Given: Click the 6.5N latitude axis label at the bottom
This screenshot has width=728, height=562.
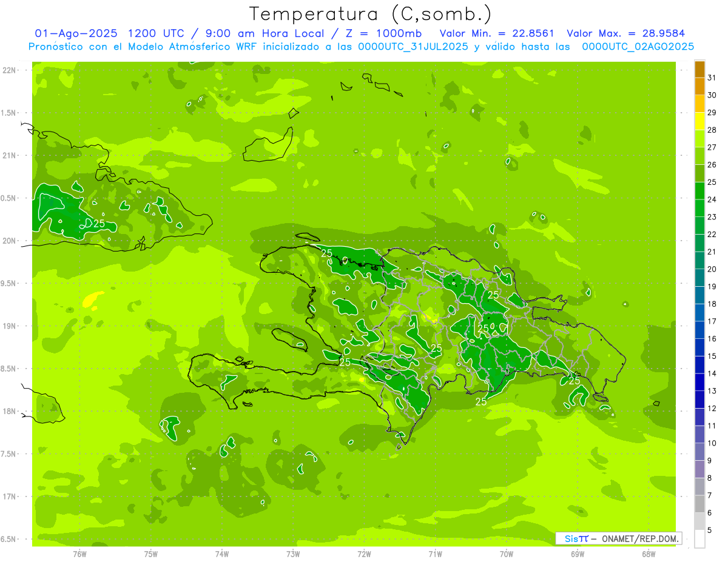Looking at the screenshot, I should click(10, 539).
